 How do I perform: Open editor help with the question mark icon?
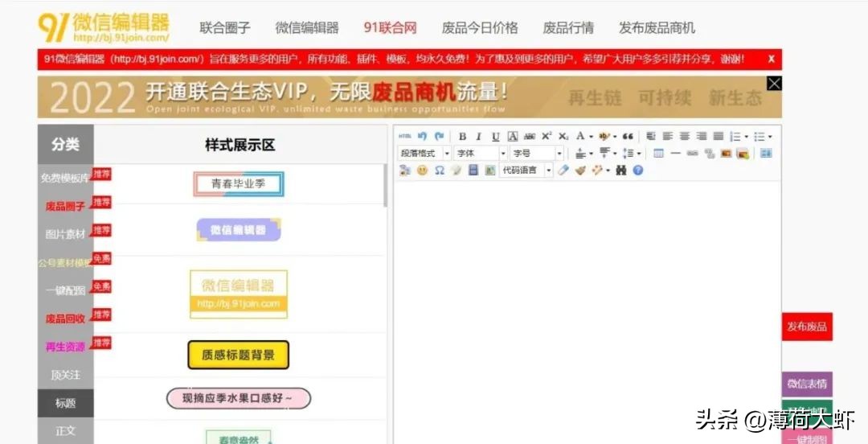pyautogui.click(x=637, y=171)
